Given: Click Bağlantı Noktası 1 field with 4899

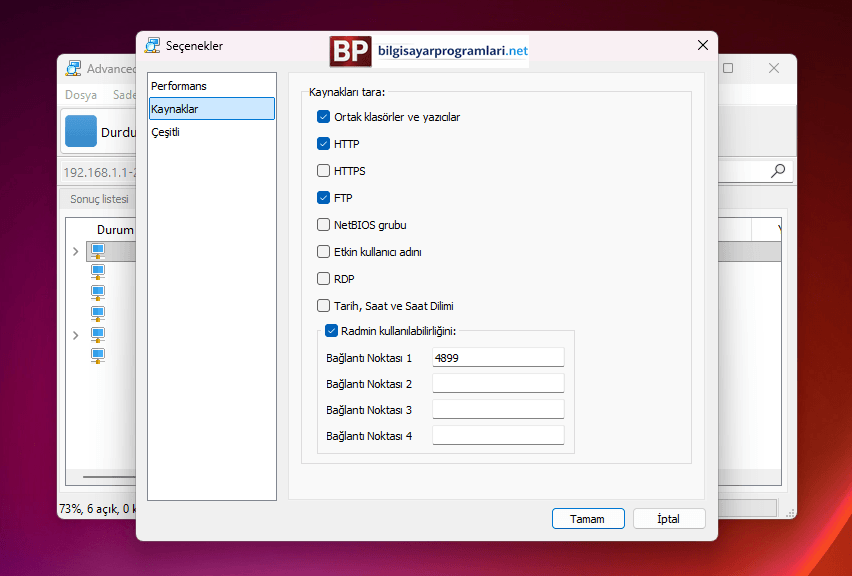Looking at the screenshot, I should tap(498, 358).
